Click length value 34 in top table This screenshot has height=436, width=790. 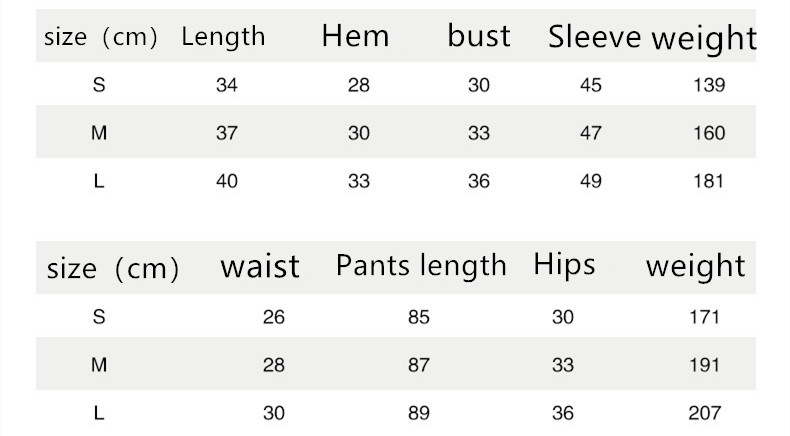pyautogui.click(x=227, y=85)
